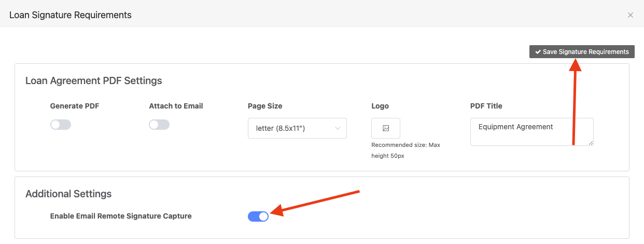
Task: Expand Page Size using the chevron arrow
Action: pyautogui.click(x=338, y=128)
